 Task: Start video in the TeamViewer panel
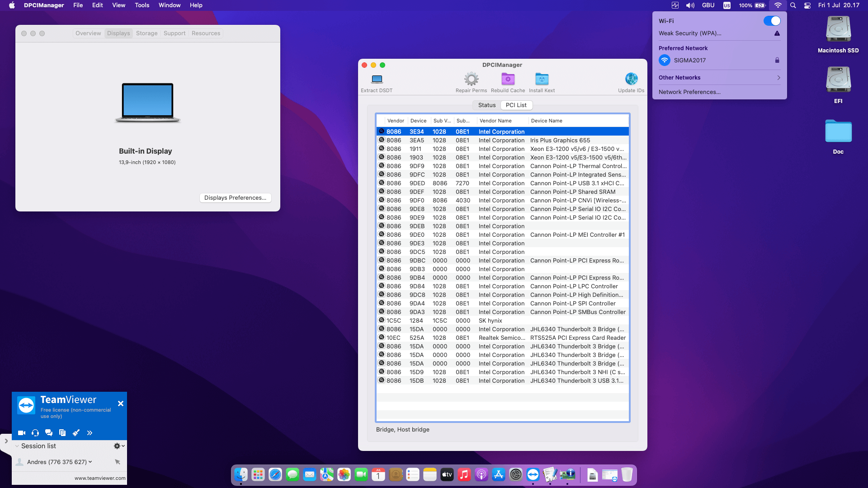21,433
